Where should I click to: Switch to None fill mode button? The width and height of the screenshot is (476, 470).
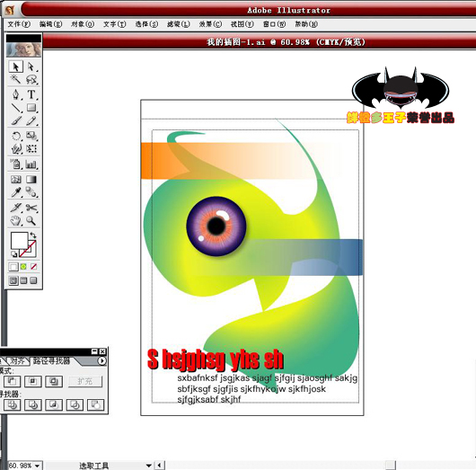pos(34,267)
